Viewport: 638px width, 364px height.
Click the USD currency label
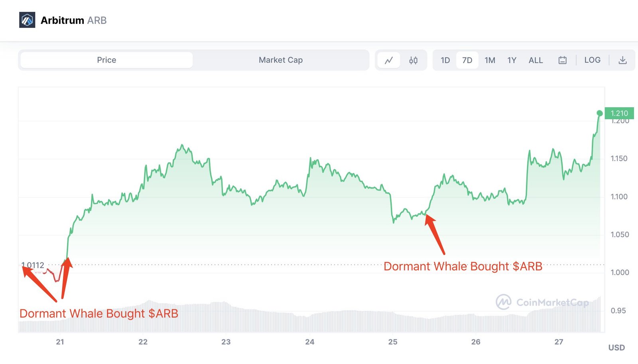coord(616,348)
